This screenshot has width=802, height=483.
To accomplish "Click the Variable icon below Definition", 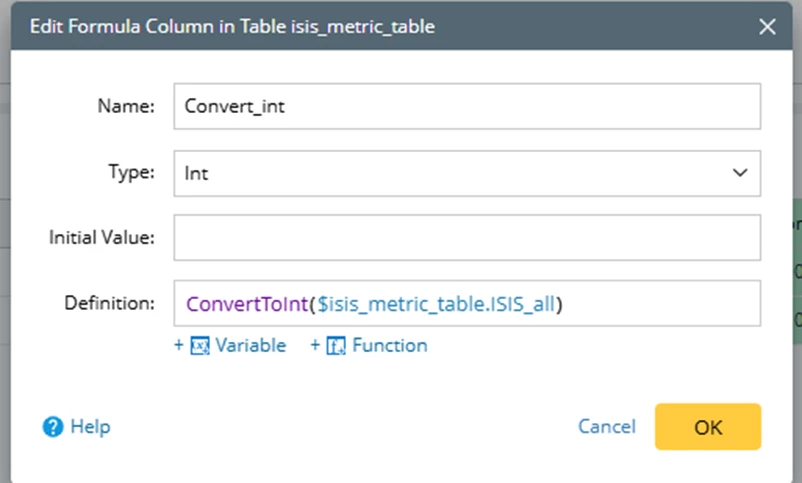I will click(199, 346).
